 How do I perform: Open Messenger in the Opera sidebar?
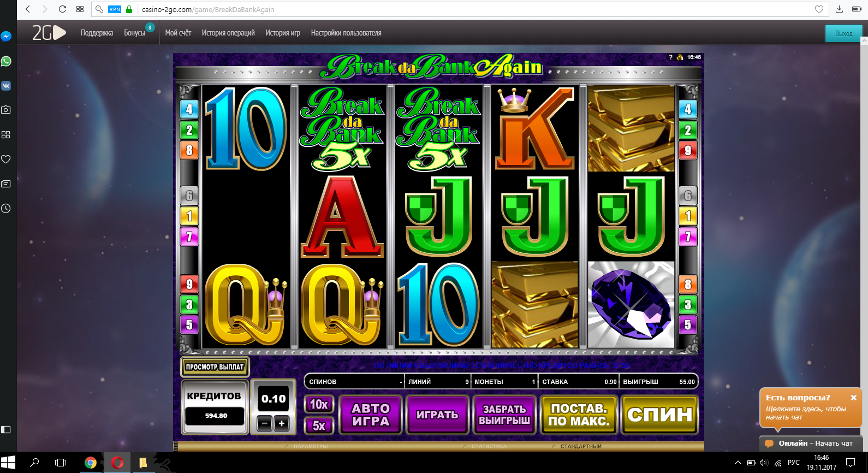point(6,37)
